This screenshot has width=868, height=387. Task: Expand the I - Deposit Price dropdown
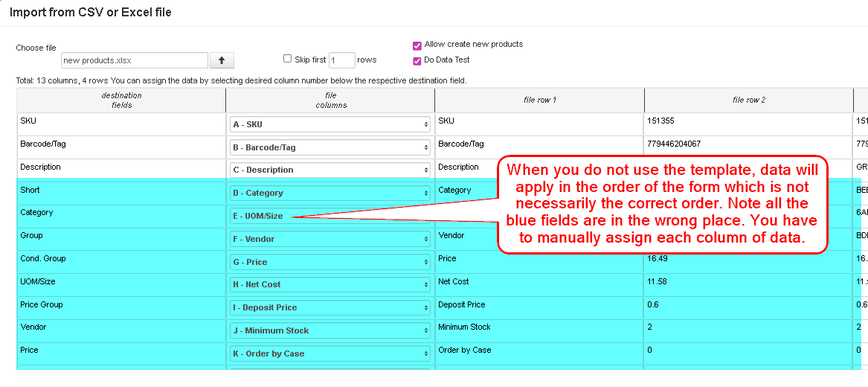[x=330, y=307]
